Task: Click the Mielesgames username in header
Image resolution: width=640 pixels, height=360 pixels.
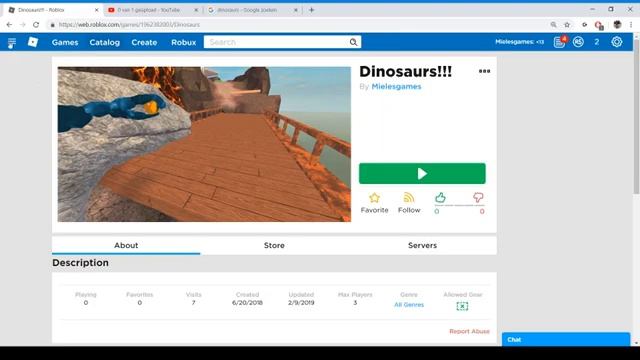Action: [519, 42]
